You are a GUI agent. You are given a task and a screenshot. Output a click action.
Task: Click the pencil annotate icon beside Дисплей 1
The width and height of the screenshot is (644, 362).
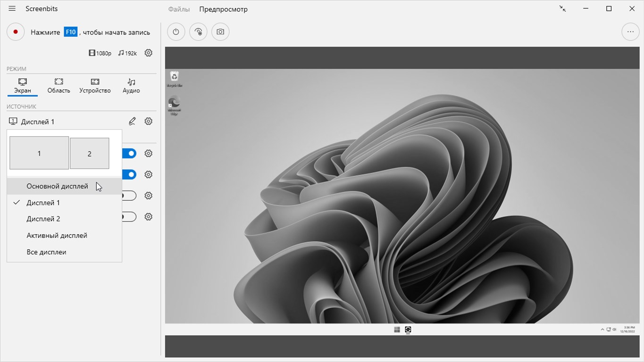[132, 122]
